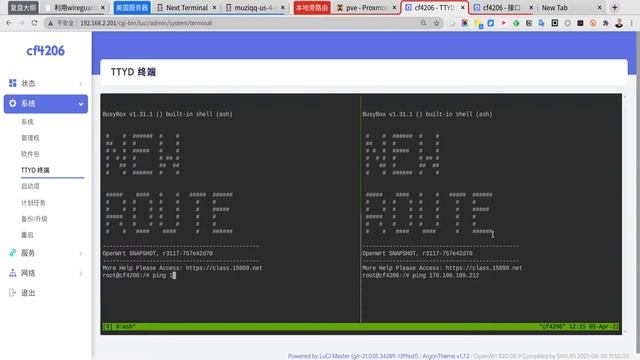Viewport: 640px width, 360px height.
Task: Click the 系统 gear icon in sidebar
Action: tap(13, 103)
